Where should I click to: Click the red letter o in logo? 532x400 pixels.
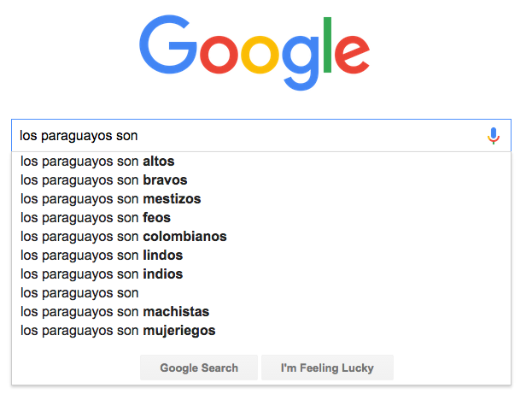[x=219, y=55]
